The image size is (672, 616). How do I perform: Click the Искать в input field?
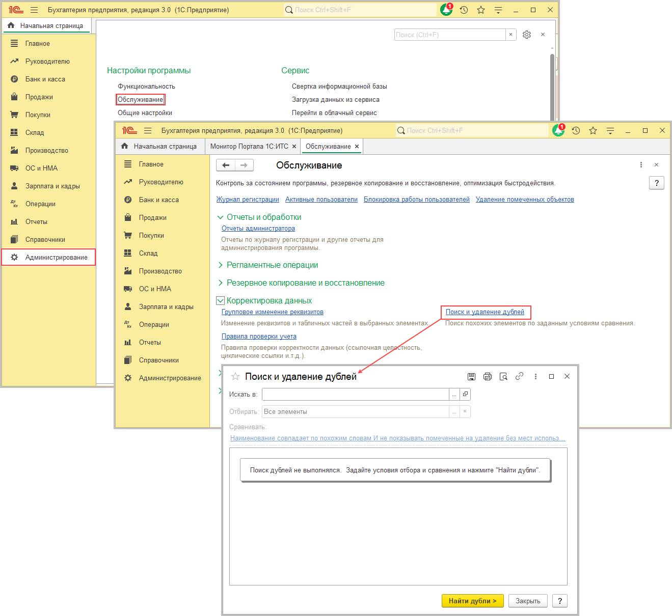point(356,394)
